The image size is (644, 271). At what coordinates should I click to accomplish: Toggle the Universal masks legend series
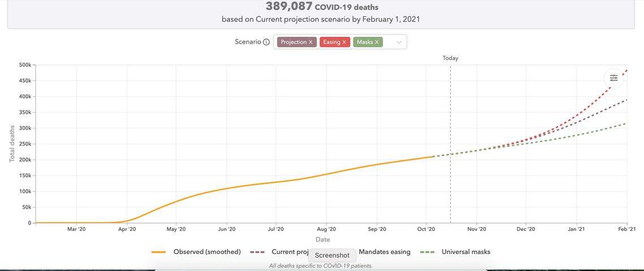(465, 252)
